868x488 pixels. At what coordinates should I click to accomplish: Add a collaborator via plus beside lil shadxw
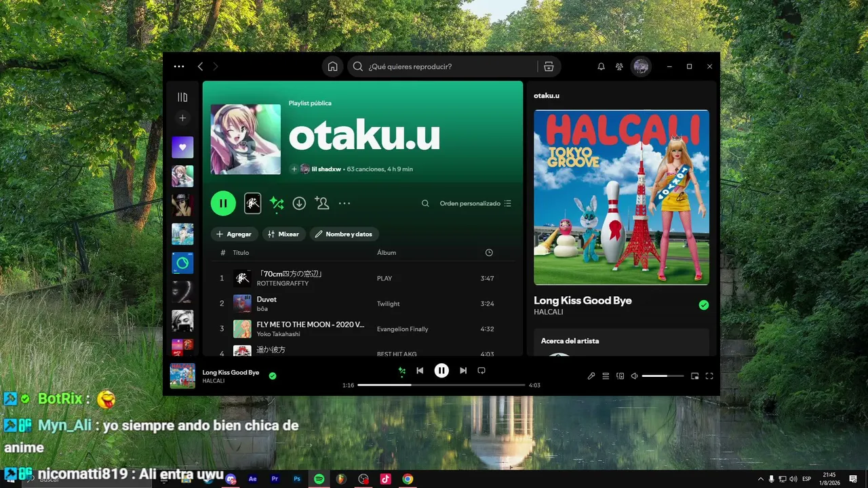coord(294,169)
